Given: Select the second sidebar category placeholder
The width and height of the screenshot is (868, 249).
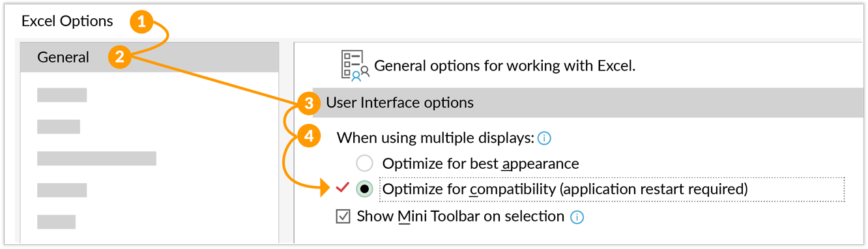Looking at the screenshot, I should click(62, 95).
